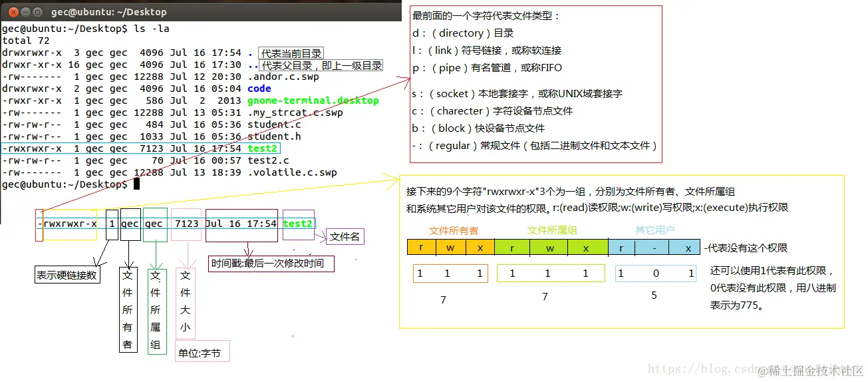Select the 'student.h' file name
The width and height of the screenshot is (868, 382).
point(274,136)
